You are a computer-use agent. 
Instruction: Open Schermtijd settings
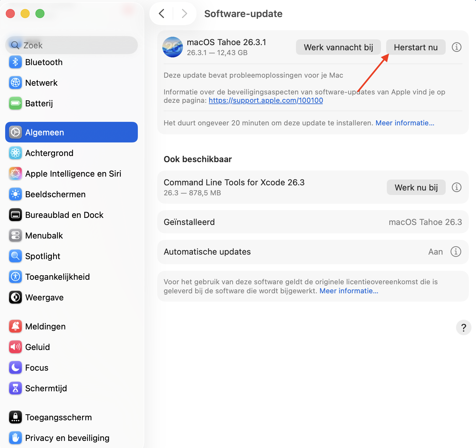point(46,388)
